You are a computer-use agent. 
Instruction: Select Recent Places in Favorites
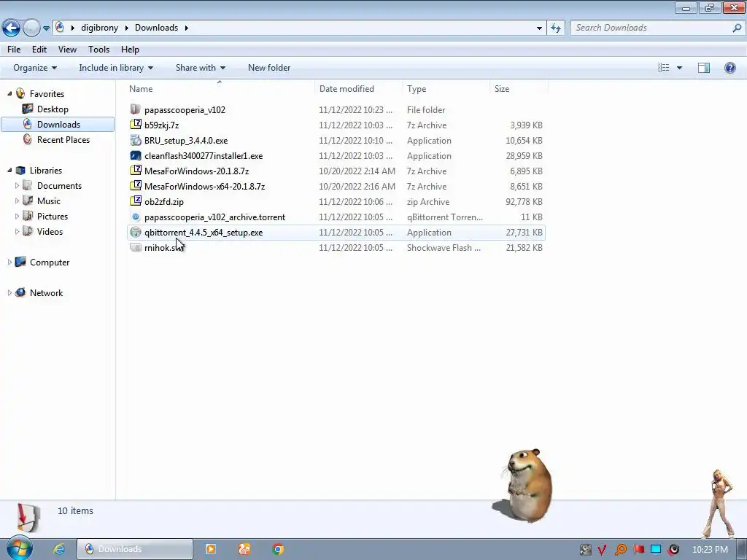63,139
